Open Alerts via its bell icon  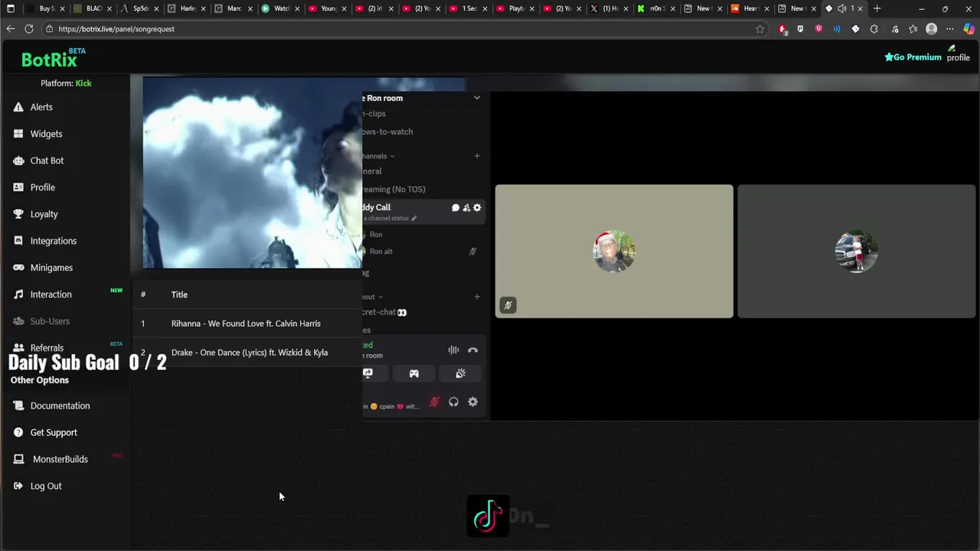point(18,107)
